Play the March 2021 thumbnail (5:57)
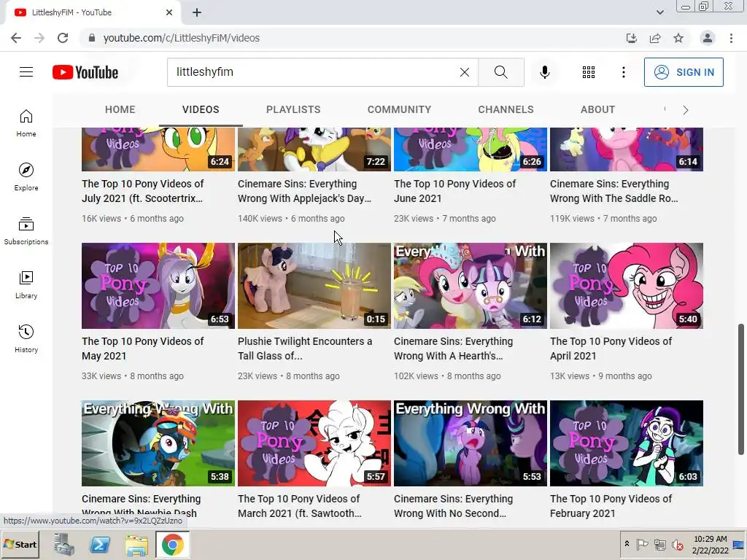This screenshot has width=747, height=560. point(314,443)
